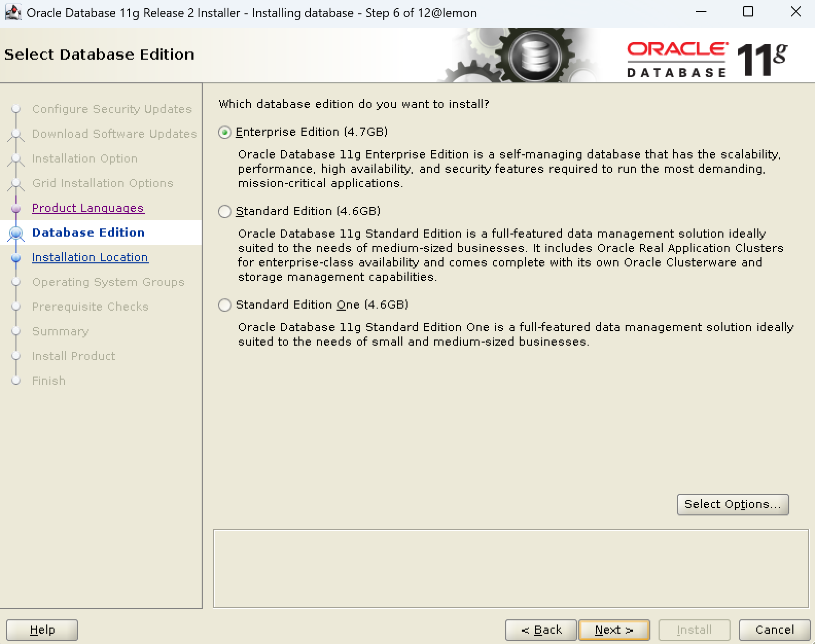Click the Configure Security Updates step
Viewport: 815px width, 644px height.
click(112, 109)
